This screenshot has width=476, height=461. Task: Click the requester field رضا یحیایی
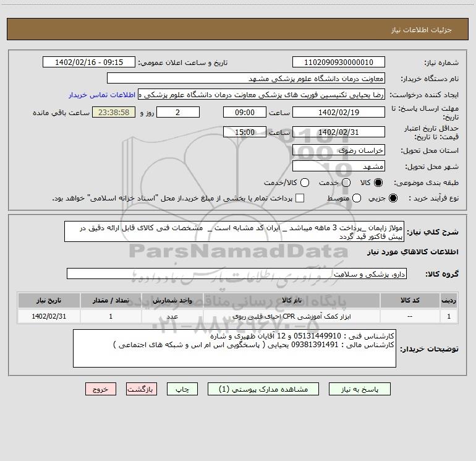pyautogui.click(x=261, y=95)
